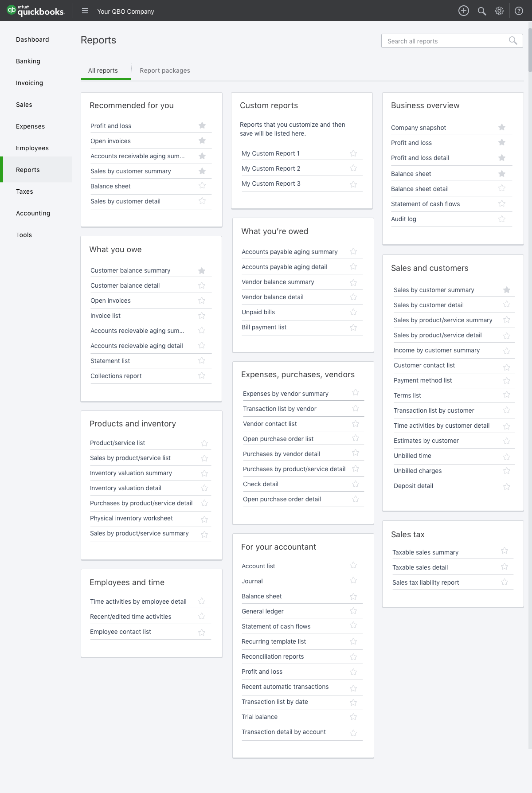Star My Custom Report 1
Viewport: 532px width, 793px height.
[353, 153]
